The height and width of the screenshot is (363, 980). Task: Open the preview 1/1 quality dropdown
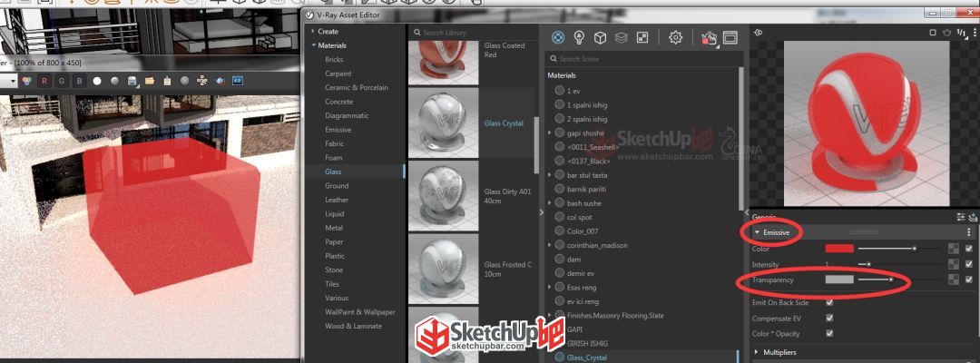point(963,33)
